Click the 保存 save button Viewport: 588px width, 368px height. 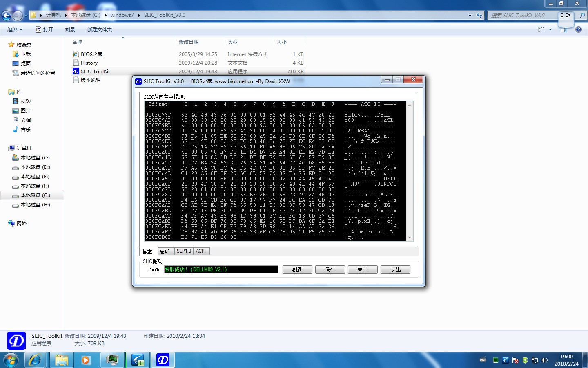(x=330, y=269)
